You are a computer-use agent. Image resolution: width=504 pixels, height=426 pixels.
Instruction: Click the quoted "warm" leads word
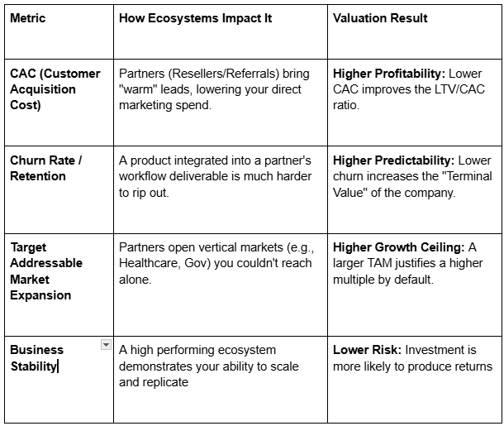point(137,89)
